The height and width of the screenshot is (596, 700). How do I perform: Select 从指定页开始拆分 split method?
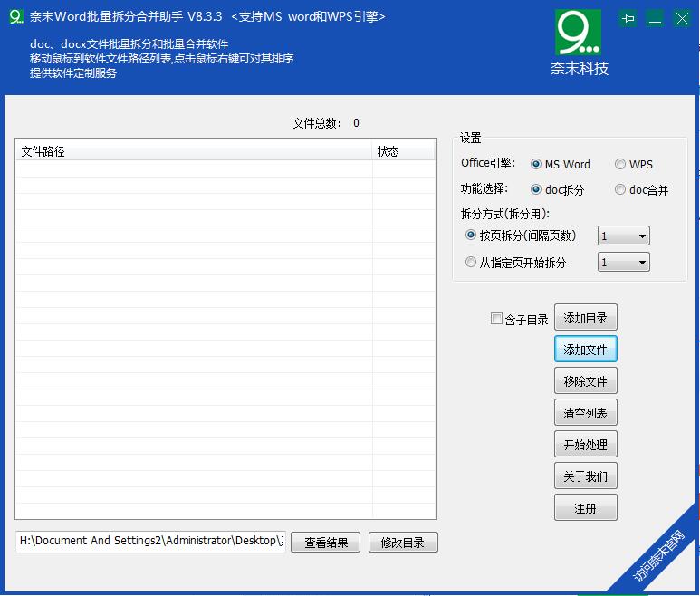(471, 263)
